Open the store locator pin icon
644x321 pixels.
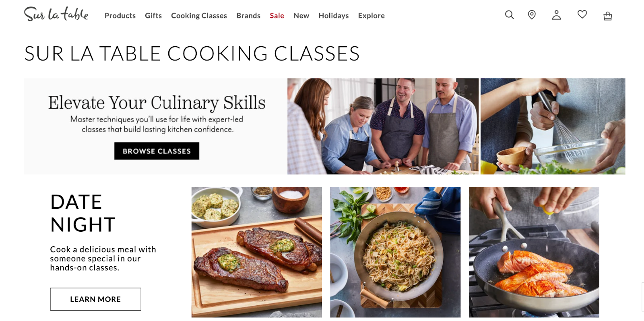[532, 15]
